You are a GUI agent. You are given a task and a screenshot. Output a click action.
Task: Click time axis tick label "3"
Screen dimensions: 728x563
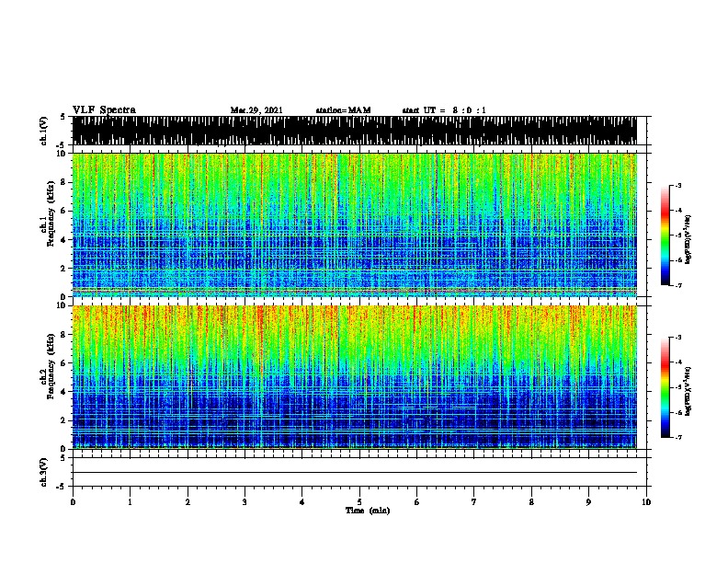[245, 502]
